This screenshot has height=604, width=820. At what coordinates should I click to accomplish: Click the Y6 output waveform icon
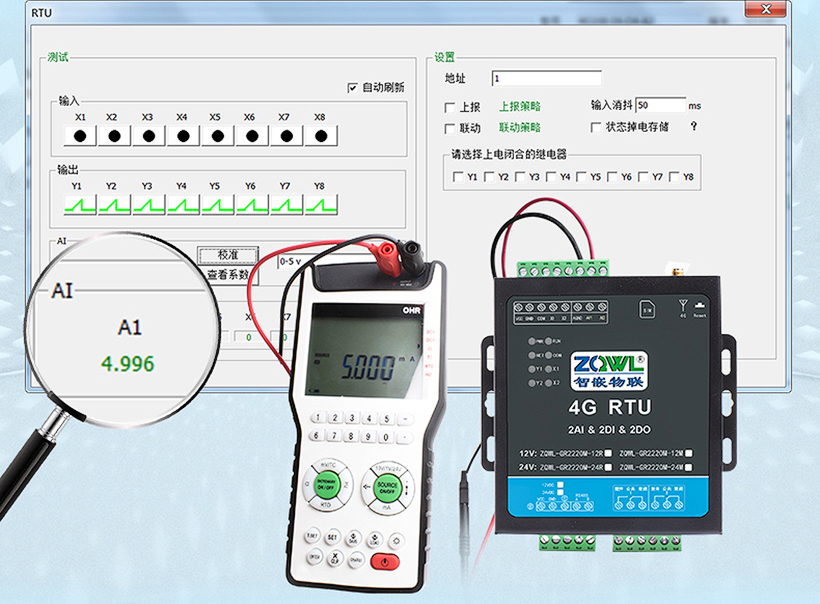coord(252,205)
